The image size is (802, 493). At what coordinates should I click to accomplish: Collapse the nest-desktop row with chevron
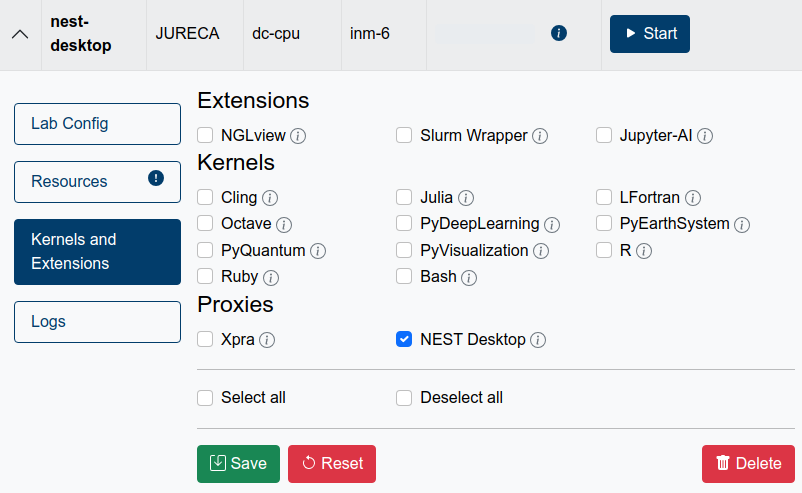pyautogui.click(x=20, y=34)
